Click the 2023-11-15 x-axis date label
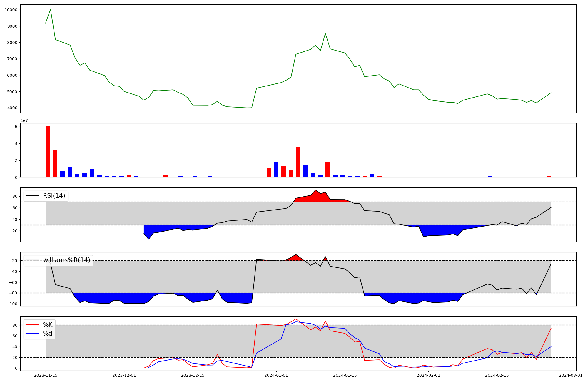The height and width of the screenshot is (382, 588). click(x=46, y=375)
